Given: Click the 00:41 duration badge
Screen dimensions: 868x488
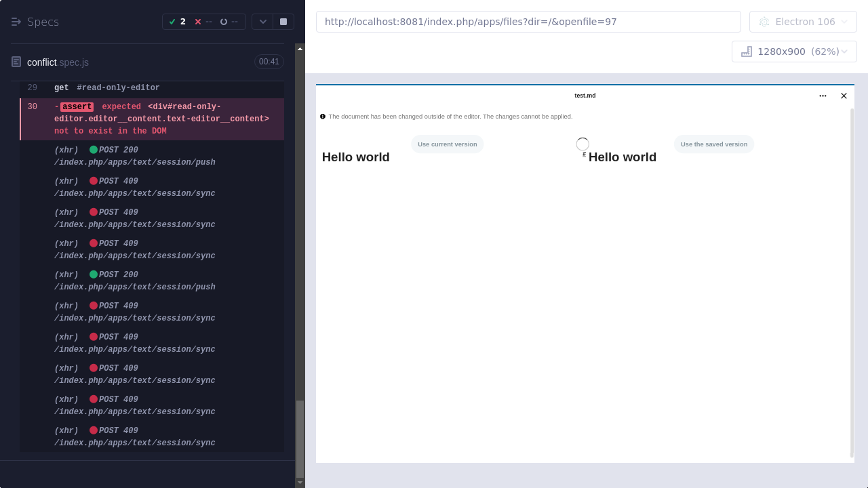Looking at the screenshot, I should [x=269, y=61].
